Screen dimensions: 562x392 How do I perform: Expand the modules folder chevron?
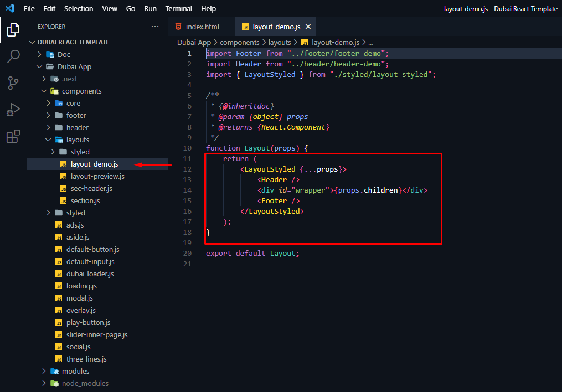(44, 371)
